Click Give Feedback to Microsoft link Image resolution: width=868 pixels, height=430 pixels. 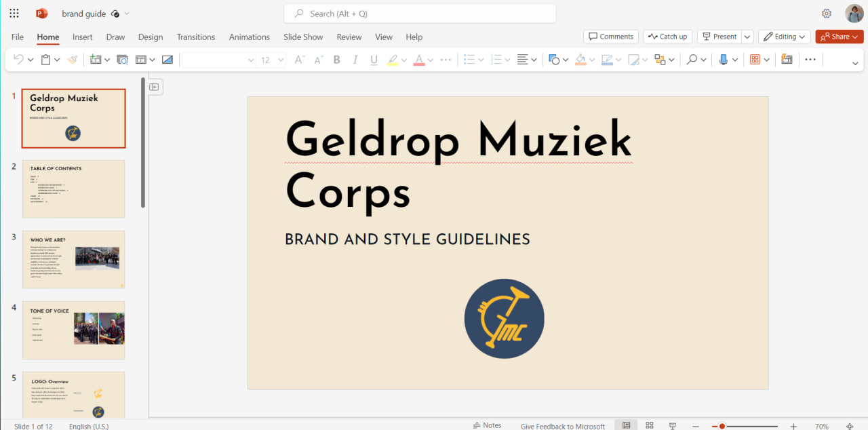click(562, 426)
